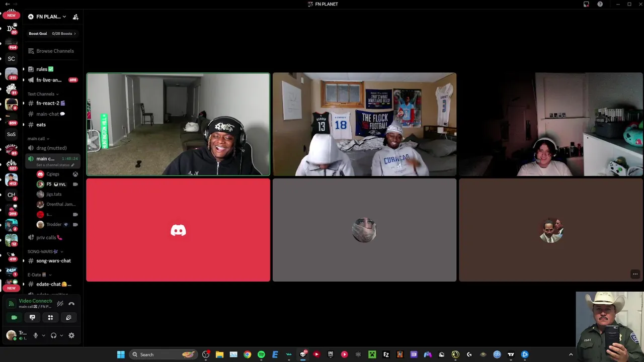Click the Boost Goal 0/28 Boosts bar
This screenshot has width=644, height=362.
[x=53, y=34]
